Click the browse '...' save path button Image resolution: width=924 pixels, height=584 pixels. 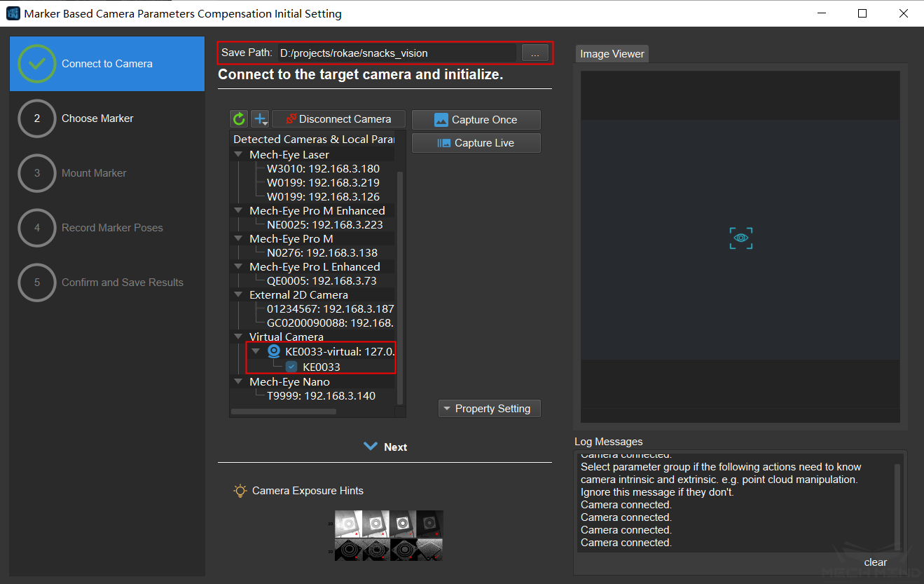point(535,53)
